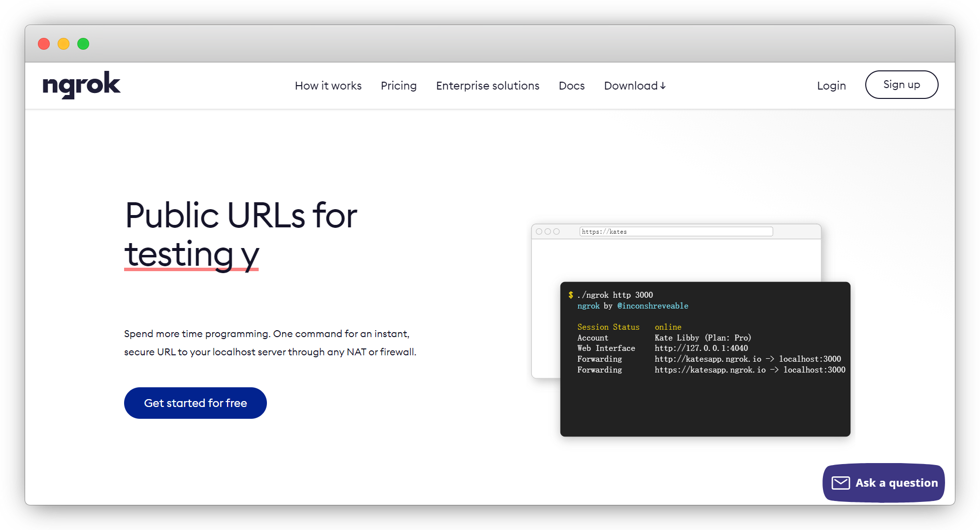Click the @inconshreveable handle in terminal
Viewport: 980px width, 530px height.
point(653,306)
